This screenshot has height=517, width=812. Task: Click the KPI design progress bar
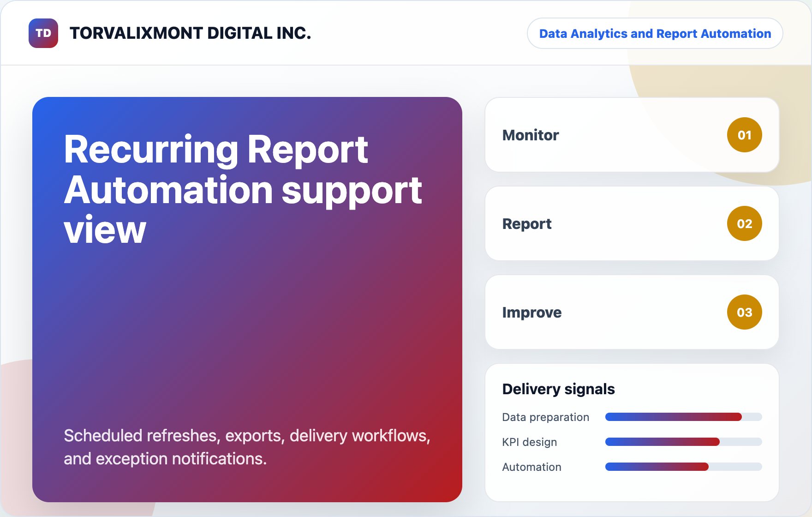pyautogui.click(x=683, y=442)
